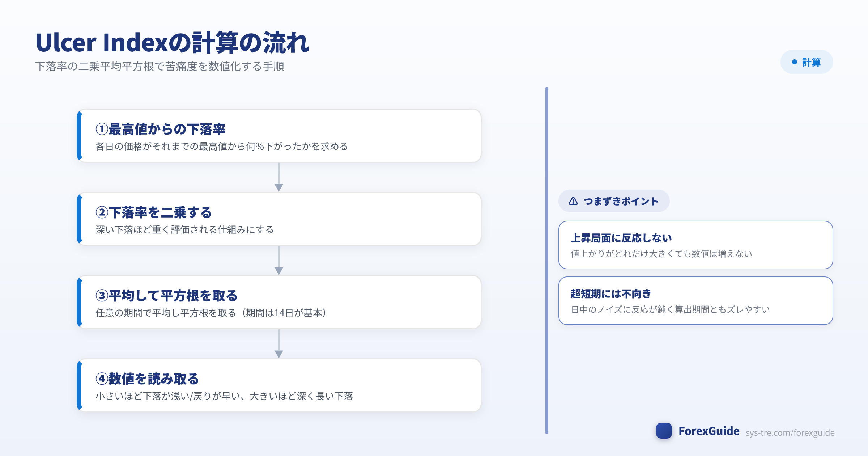Image resolution: width=868 pixels, height=456 pixels.
Task: Click the title Ulcer Indexの計算の流れ
Action: (172, 43)
